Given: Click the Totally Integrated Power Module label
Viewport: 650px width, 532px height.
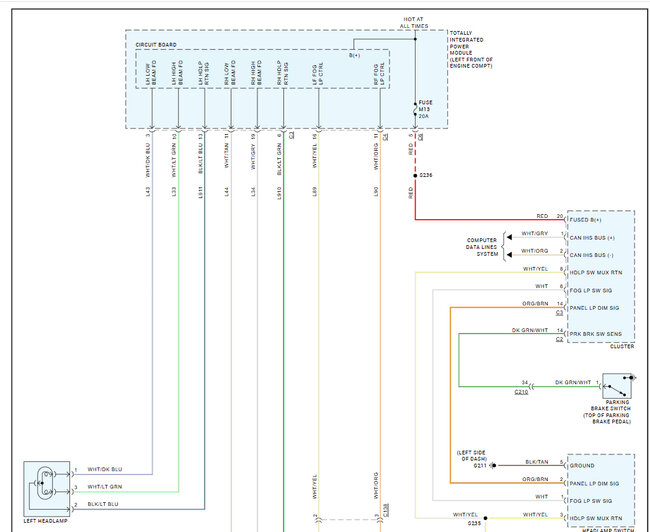Looking at the screenshot, I should (x=471, y=49).
